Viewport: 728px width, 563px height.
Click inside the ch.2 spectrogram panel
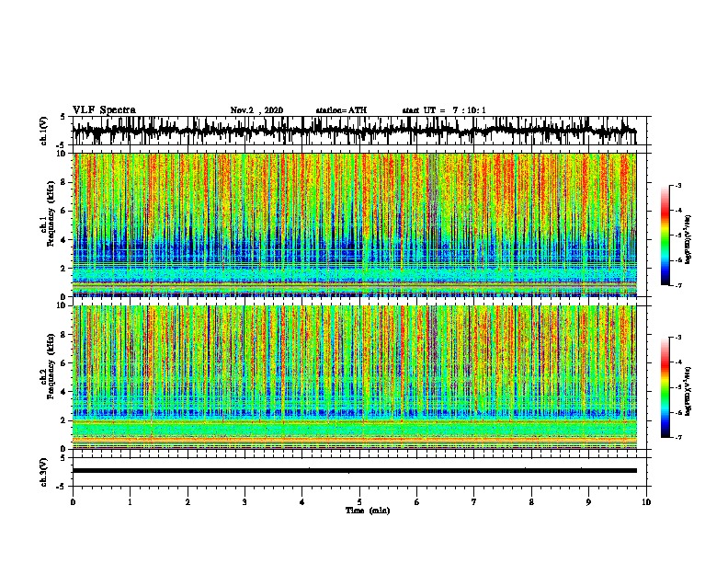[355, 377]
